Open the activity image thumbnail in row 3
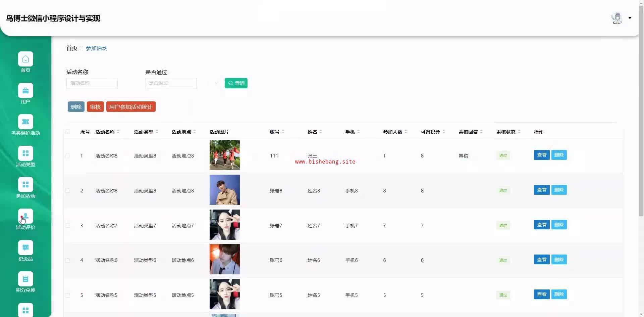Viewport: 644px width, 317px height. (225, 225)
